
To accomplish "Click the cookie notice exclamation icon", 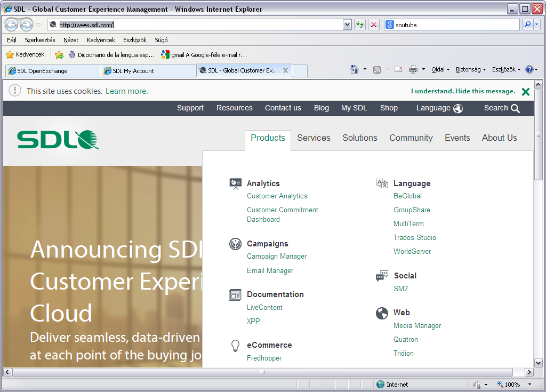I will (x=14, y=90).
